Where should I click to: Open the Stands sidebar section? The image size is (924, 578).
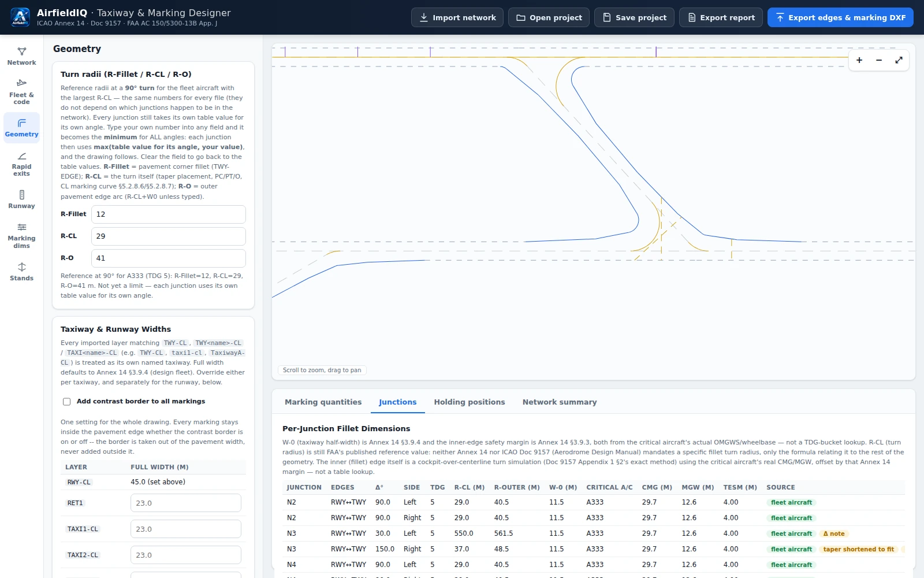pyautogui.click(x=21, y=271)
